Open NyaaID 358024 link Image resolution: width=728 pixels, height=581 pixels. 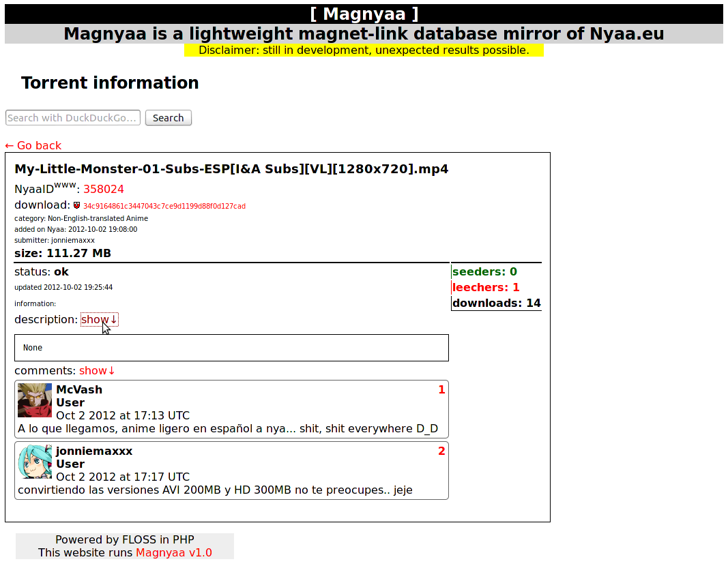(x=104, y=190)
